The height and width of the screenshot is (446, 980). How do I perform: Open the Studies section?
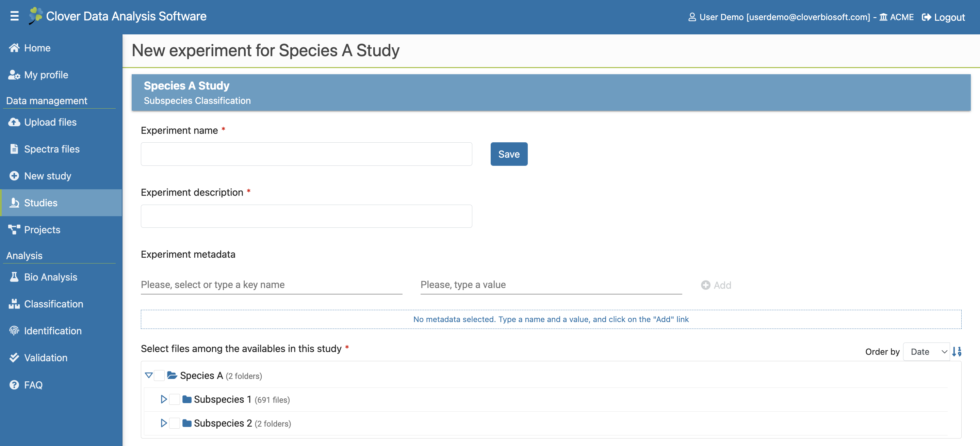(61, 203)
